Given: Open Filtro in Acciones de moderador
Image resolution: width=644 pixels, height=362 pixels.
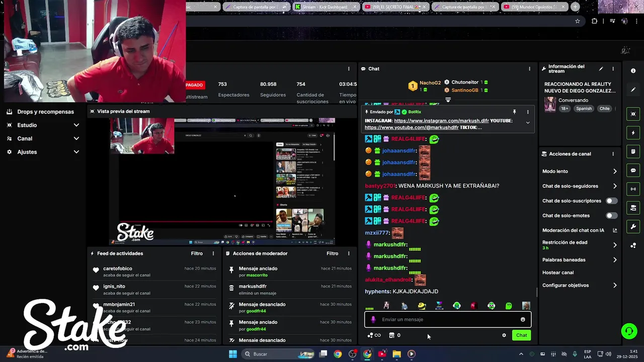Looking at the screenshot, I should point(332,253).
